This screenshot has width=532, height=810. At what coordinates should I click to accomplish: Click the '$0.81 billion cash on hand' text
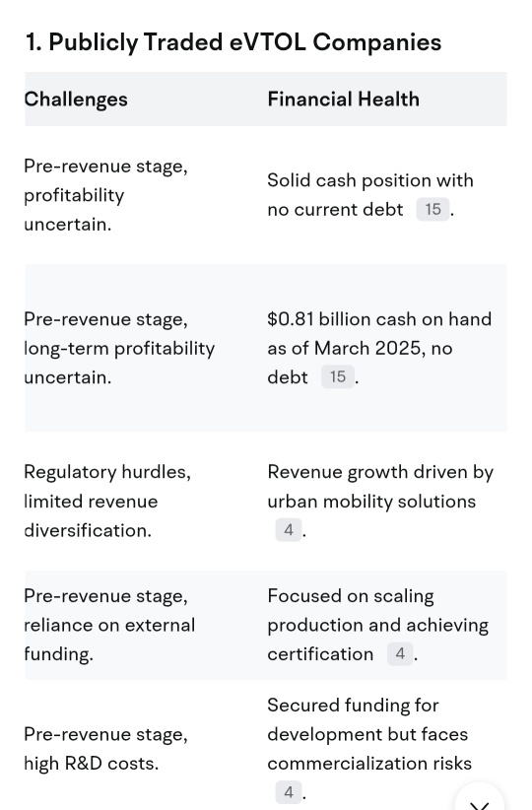tap(379, 319)
